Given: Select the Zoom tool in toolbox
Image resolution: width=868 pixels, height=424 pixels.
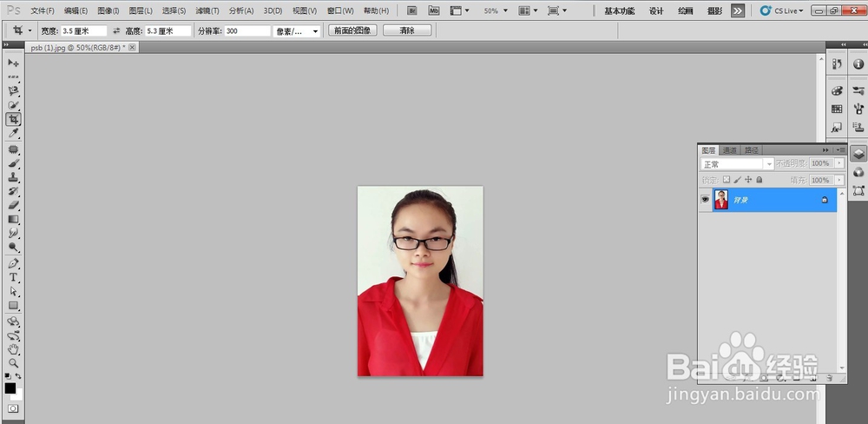Looking at the screenshot, I should point(13,363).
